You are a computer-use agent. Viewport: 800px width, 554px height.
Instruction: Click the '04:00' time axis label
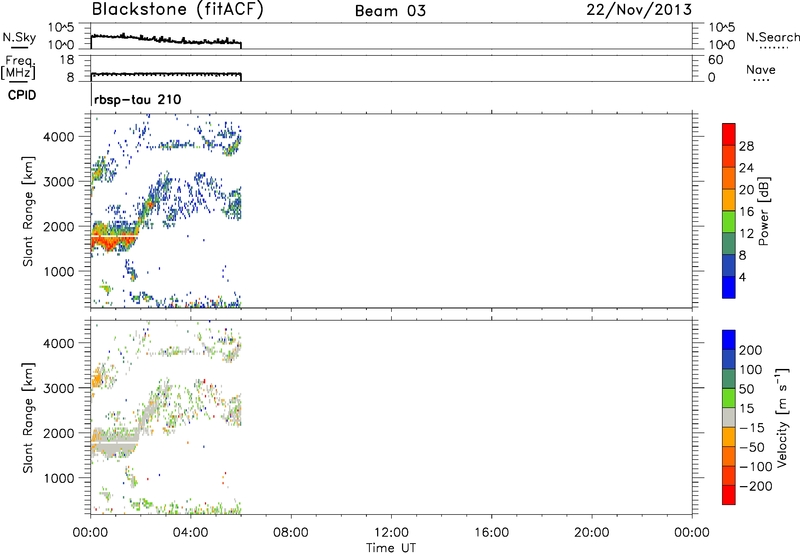pos(191,533)
